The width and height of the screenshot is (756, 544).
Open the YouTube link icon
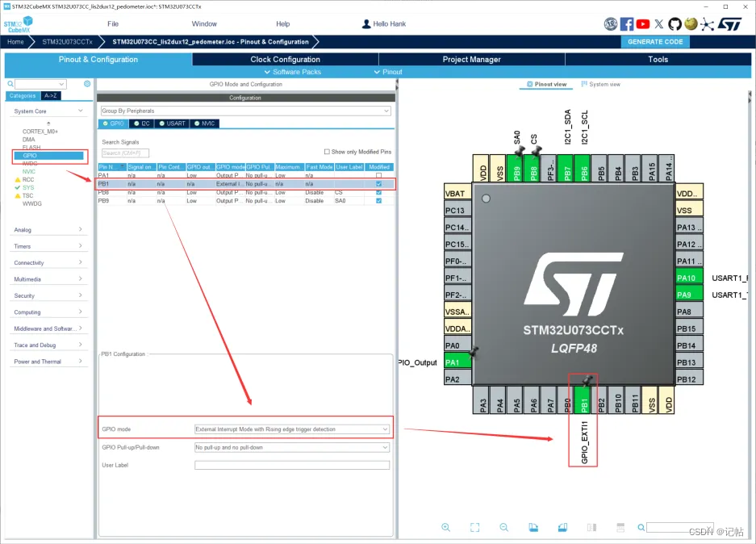pyautogui.click(x=643, y=24)
